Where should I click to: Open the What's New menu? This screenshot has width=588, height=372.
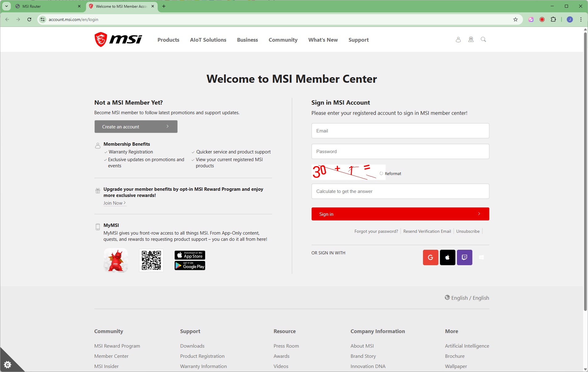(x=323, y=40)
